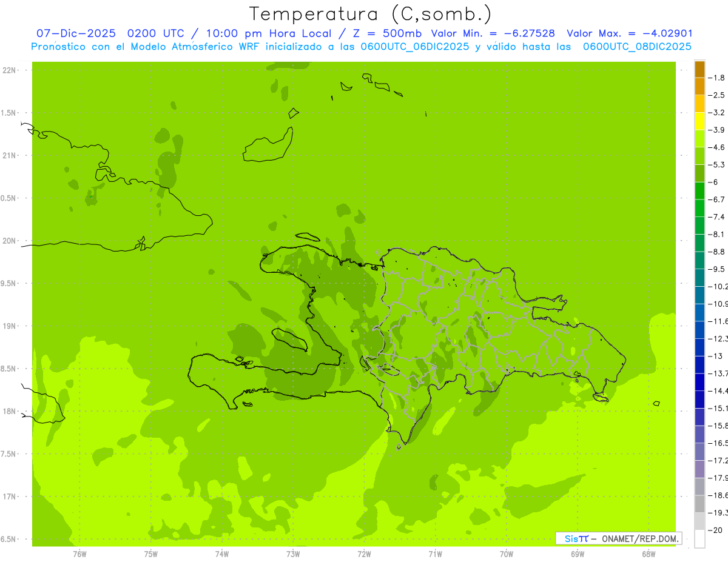
Task: Click the 'ONAMET/REP.DOM.' credit label
Action: pos(640,538)
